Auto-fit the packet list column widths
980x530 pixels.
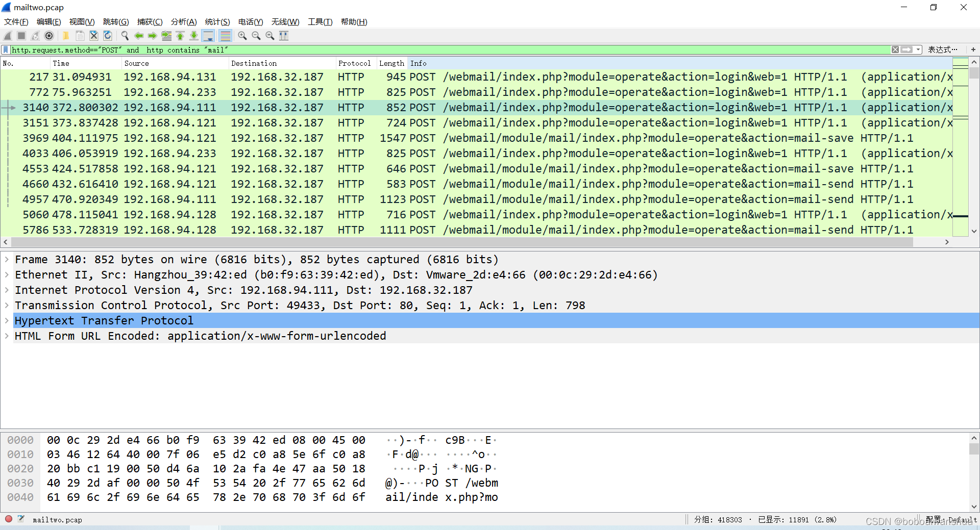(284, 36)
